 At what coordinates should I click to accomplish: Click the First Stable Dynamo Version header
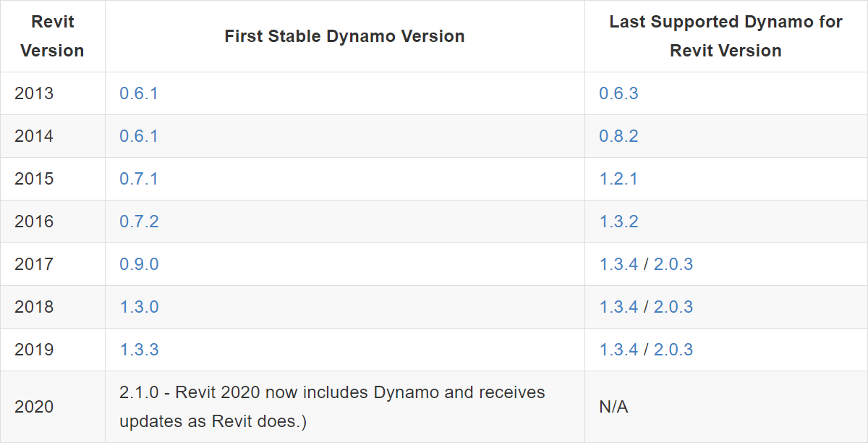[x=344, y=36]
